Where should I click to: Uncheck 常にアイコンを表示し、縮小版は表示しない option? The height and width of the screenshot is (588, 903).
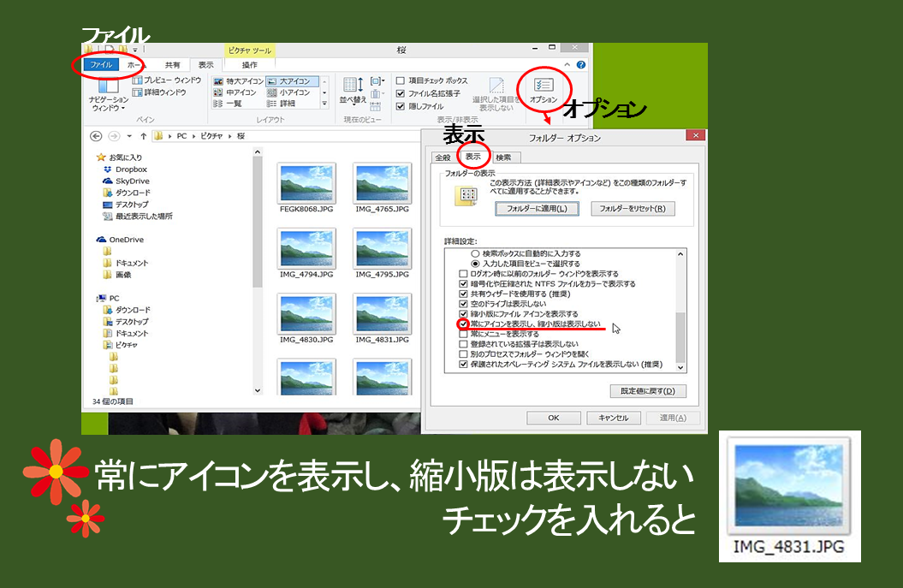(x=463, y=324)
